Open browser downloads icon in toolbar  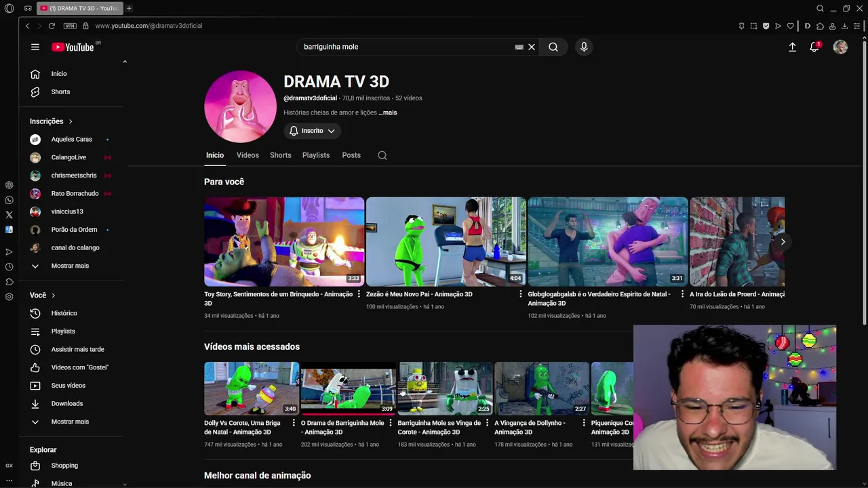pos(844,26)
